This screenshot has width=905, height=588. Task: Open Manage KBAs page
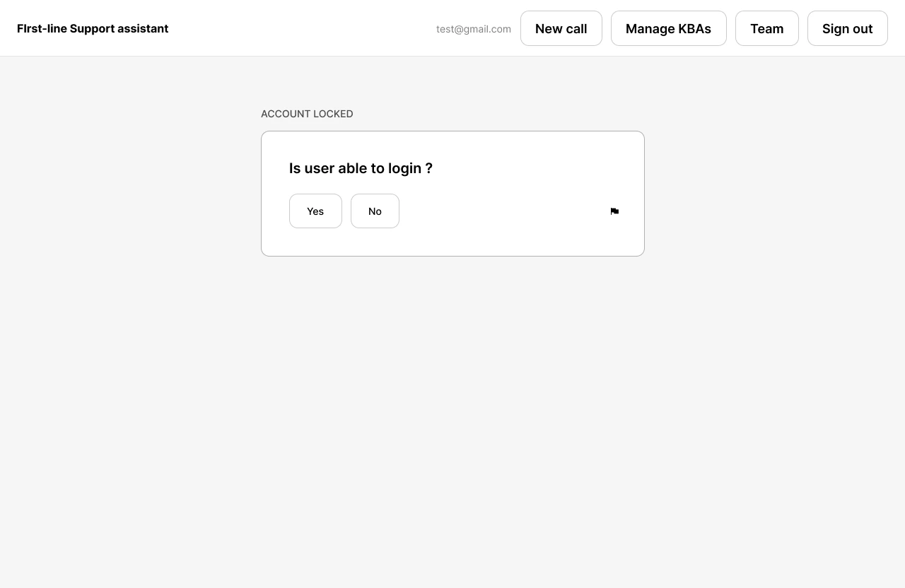[669, 28]
